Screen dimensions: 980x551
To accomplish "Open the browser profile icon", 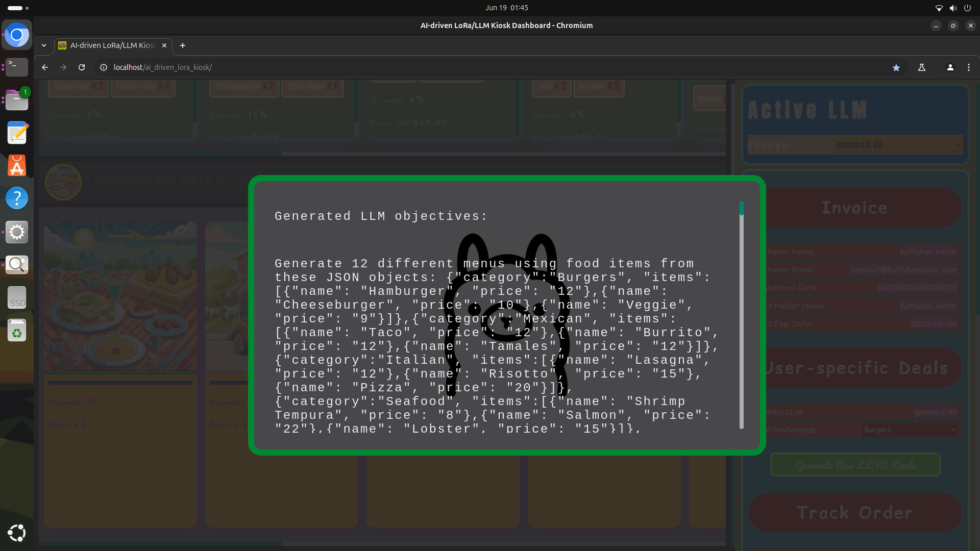I will pyautogui.click(x=950, y=67).
